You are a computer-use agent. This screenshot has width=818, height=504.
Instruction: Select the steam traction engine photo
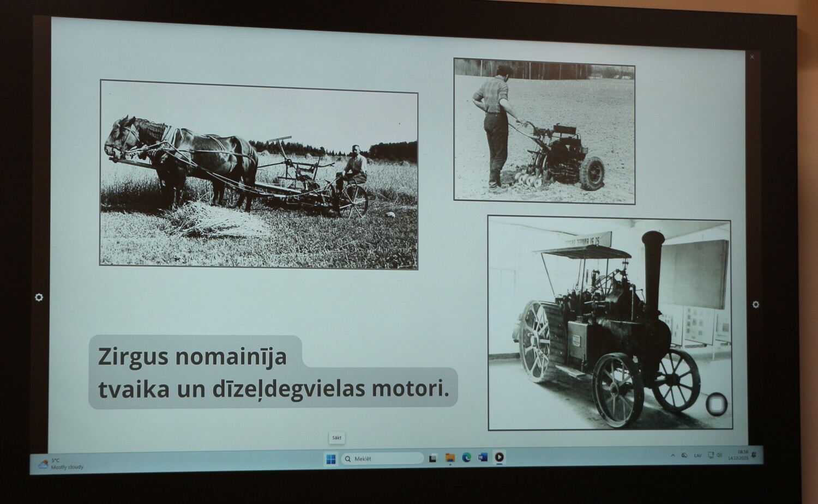click(609, 323)
